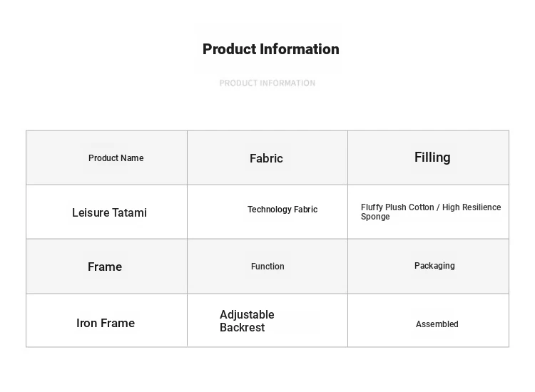Select the word "Backrest" on the second line

(242, 328)
